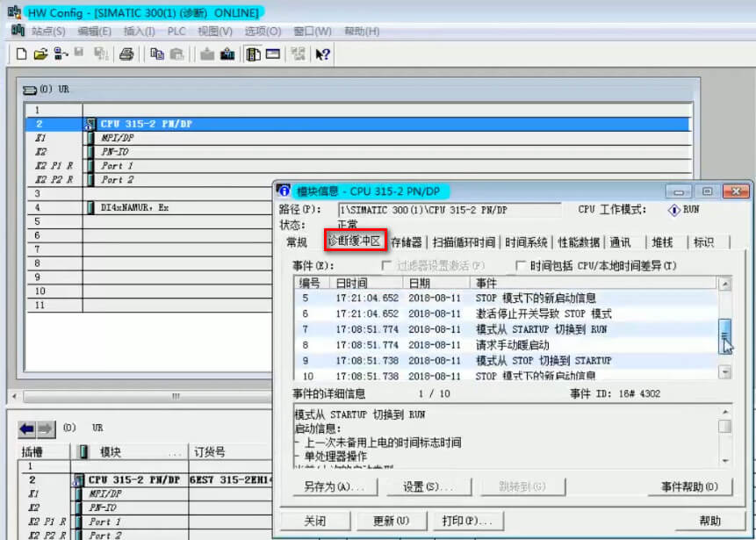Switch to the 性能数据 tab

pyautogui.click(x=579, y=242)
